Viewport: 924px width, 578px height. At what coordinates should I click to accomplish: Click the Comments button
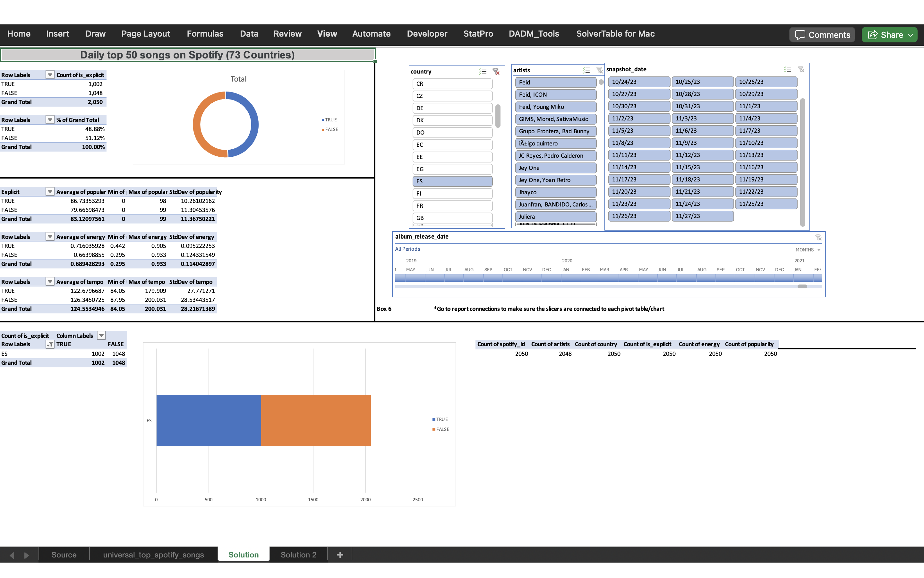coord(822,35)
